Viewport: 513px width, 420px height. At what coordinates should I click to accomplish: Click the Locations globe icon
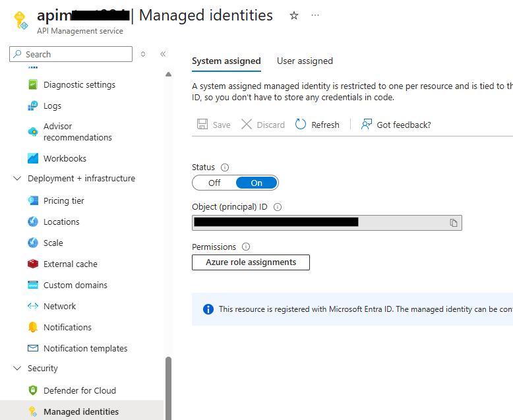pos(33,222)
